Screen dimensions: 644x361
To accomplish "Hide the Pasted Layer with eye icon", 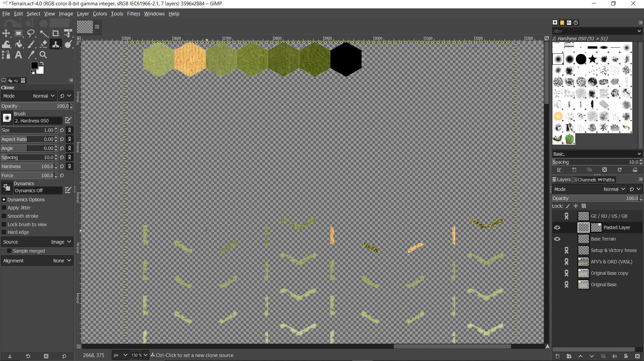I will pyautogui.click(x=557, y=227).
